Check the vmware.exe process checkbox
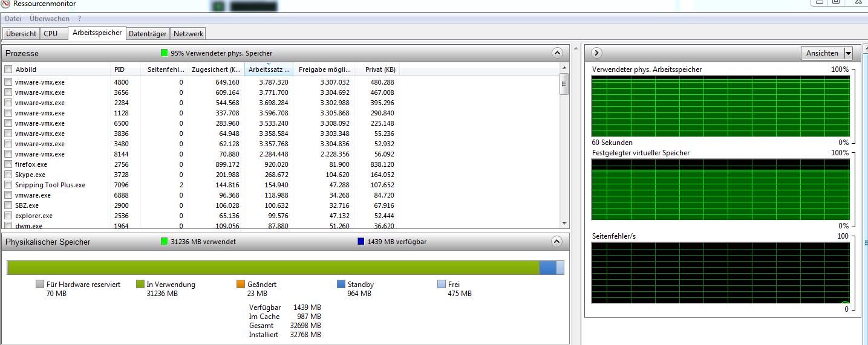 click(8, 195)
